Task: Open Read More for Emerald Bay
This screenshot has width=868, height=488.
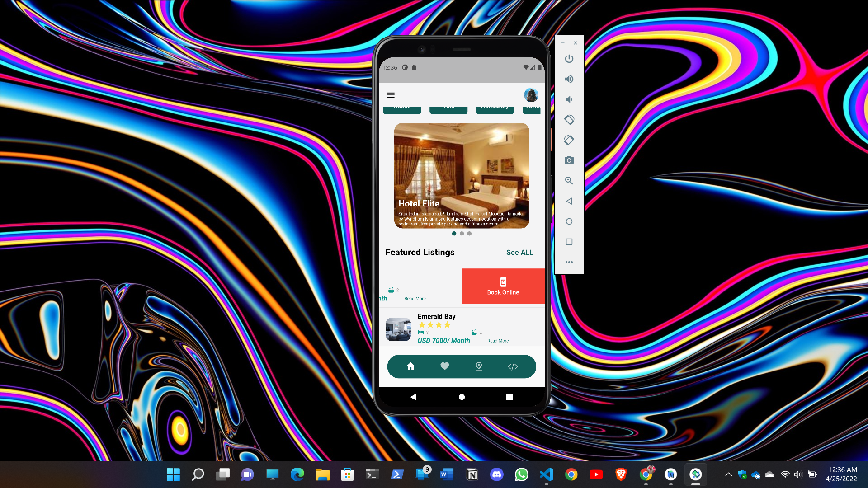Action: tap(498, 341)
